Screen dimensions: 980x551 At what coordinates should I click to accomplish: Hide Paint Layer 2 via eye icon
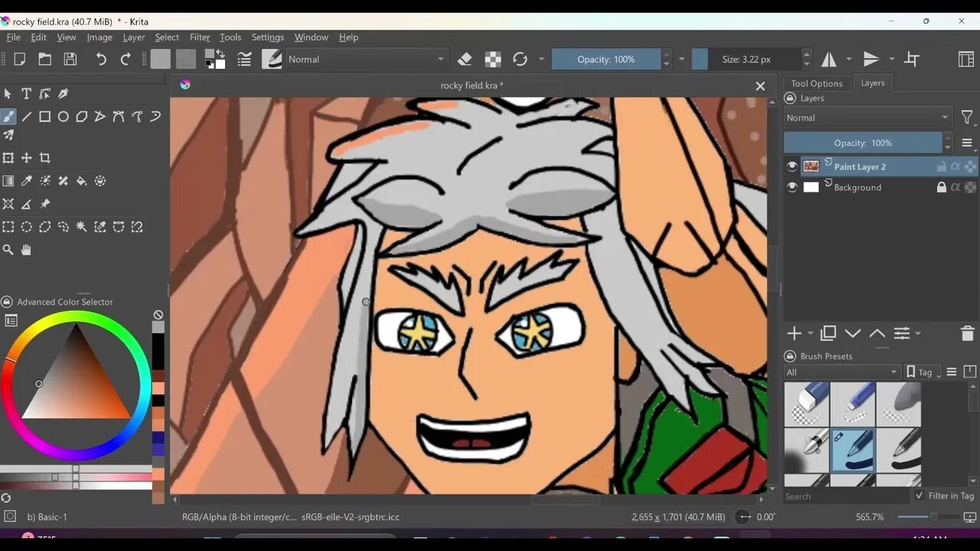click(792, 166)
